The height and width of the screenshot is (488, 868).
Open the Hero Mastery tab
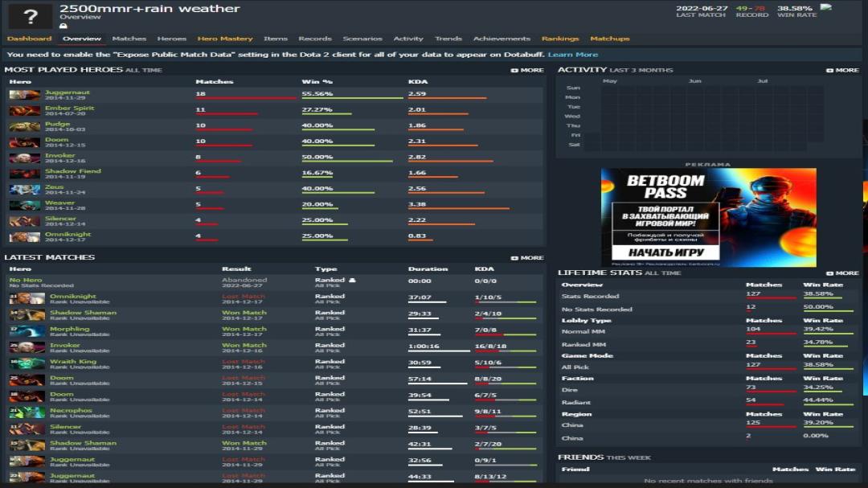point(225,39)
